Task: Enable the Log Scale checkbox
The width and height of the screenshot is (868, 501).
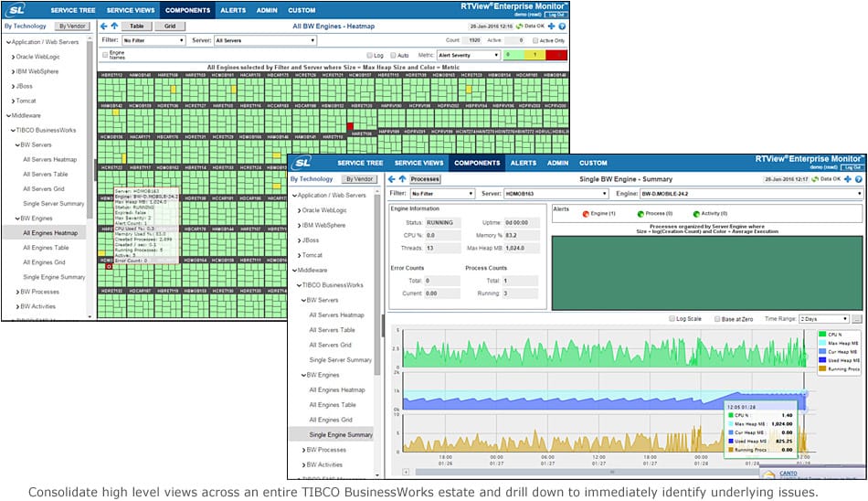Action: [x=672, y=319]
